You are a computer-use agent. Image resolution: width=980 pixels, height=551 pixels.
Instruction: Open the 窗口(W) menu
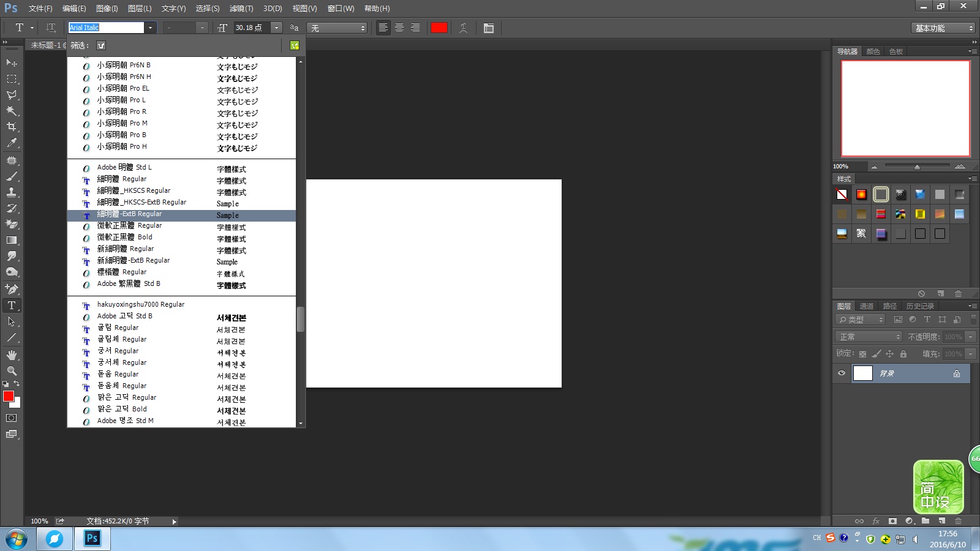341,9
